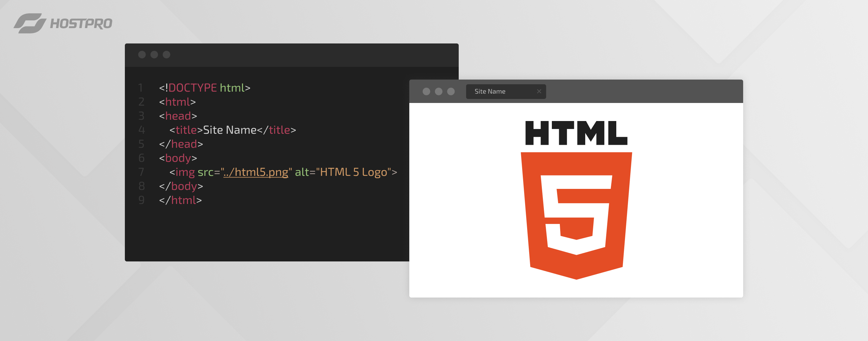Click the opening <head> tag line
Viewport: 868px width, 341px height.
pos(178,116)
